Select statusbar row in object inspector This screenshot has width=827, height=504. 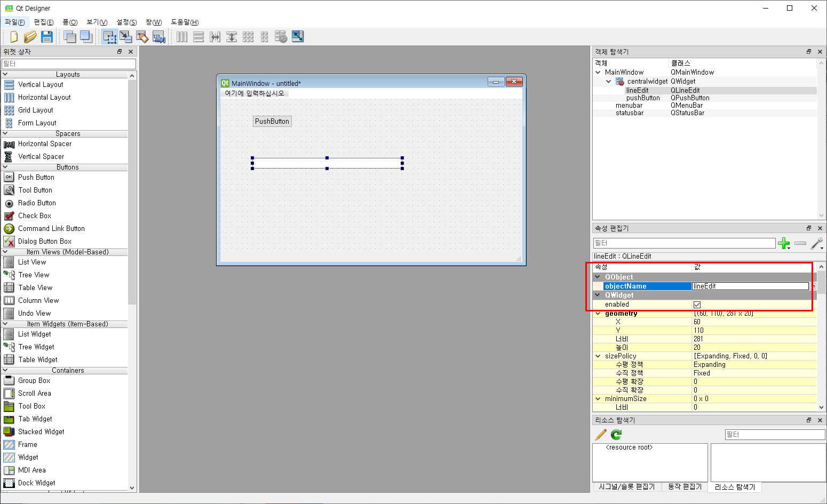coord(705,113)
